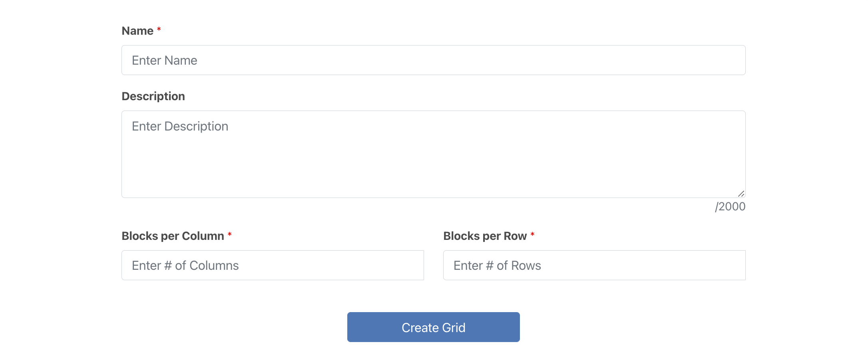Screen dimensions: 868x364
Task: Click the Name field label
Action: [137, 31]
